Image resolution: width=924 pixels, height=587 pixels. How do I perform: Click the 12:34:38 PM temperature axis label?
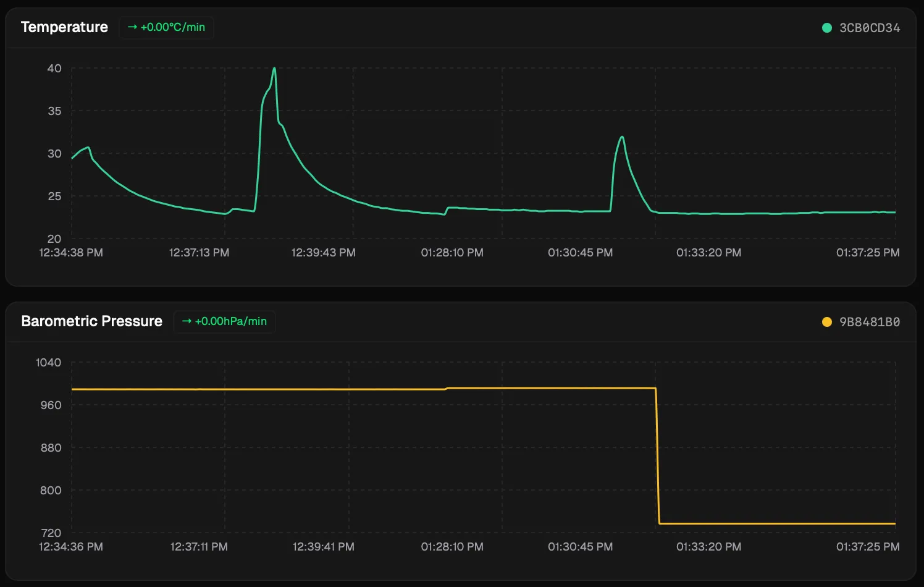[x=71, y=253]
